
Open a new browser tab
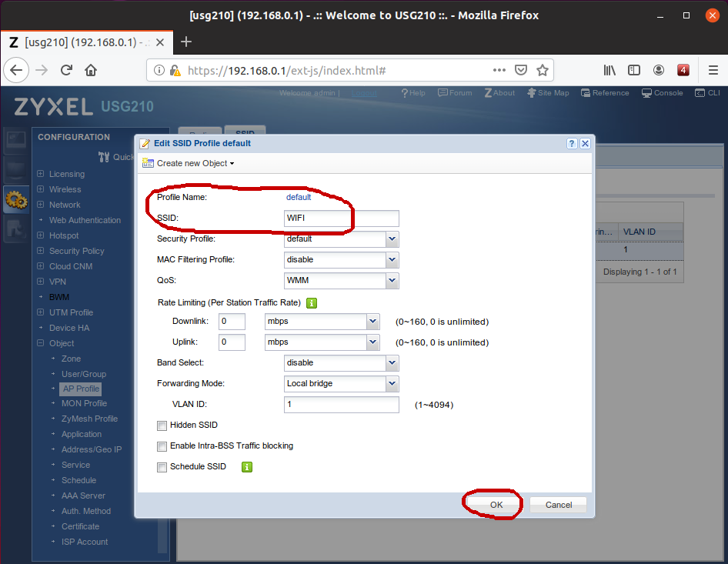tap(186, 42)
